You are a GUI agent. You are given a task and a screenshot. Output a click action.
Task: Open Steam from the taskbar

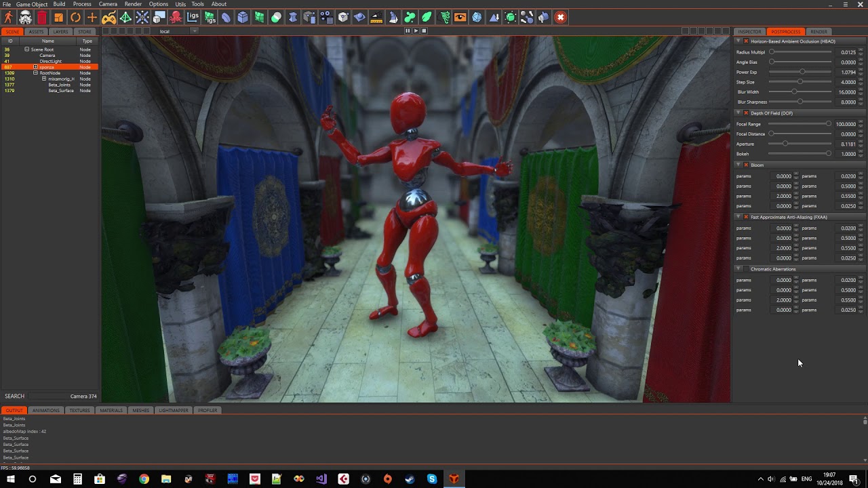(410, 479)
